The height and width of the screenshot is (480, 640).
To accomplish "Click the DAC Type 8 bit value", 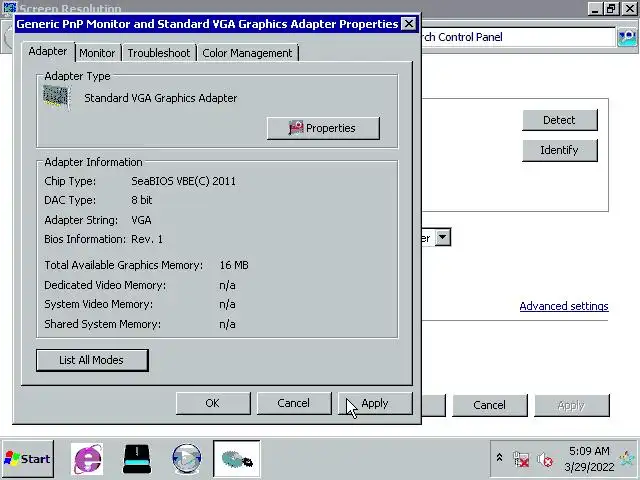I will click(141, 200).
